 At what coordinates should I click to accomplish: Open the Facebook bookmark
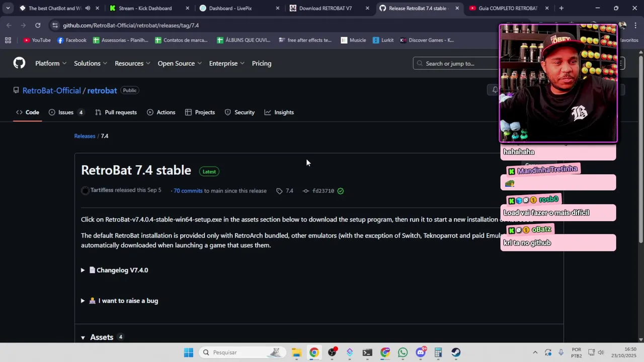(71, 40)
